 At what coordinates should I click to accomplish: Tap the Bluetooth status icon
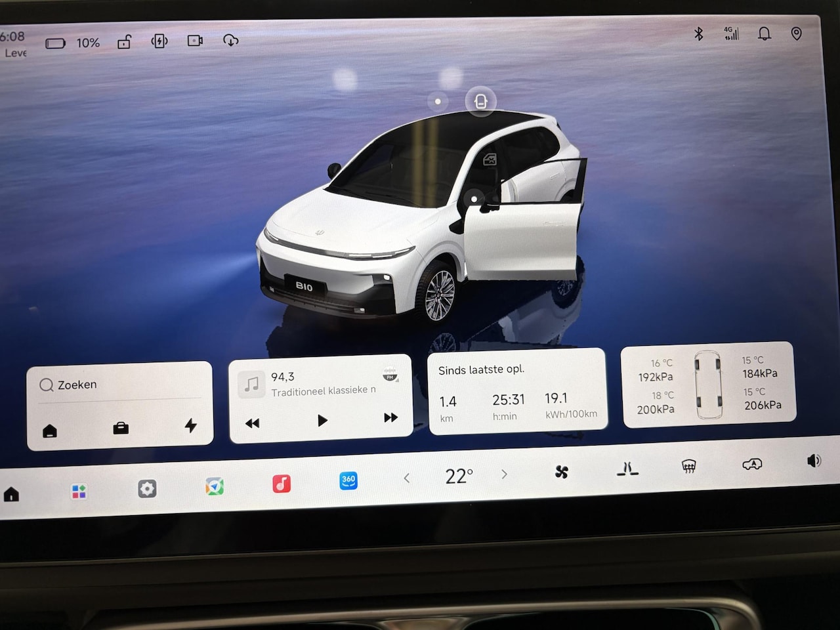point(699,33)
